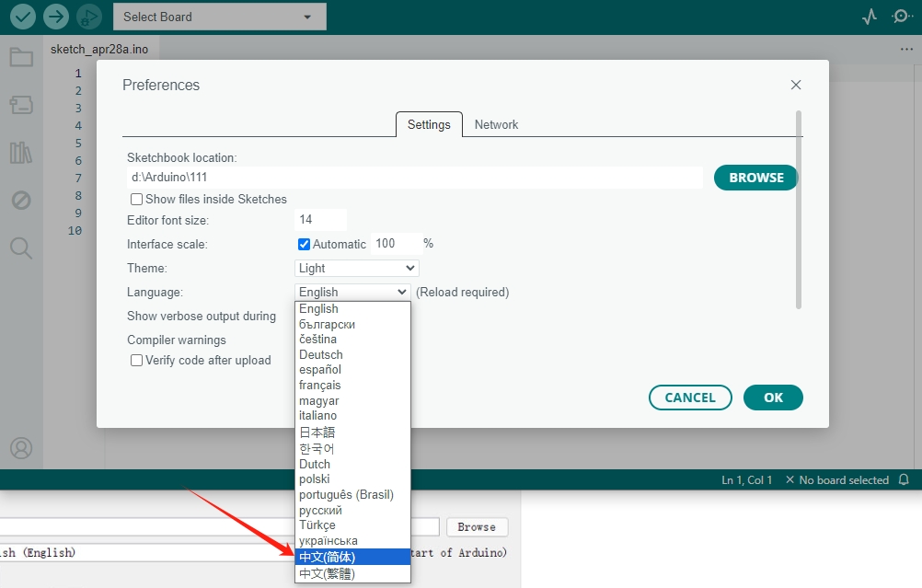Open the Sketchbook folder sidebar icon
Viewport: 922px width, 588px height.
click(21, 57)
